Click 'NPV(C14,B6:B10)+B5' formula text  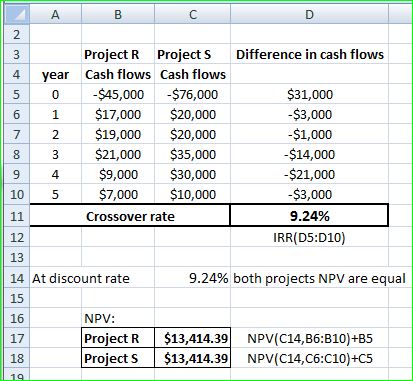pyautogui.click(x=310, y=339)
